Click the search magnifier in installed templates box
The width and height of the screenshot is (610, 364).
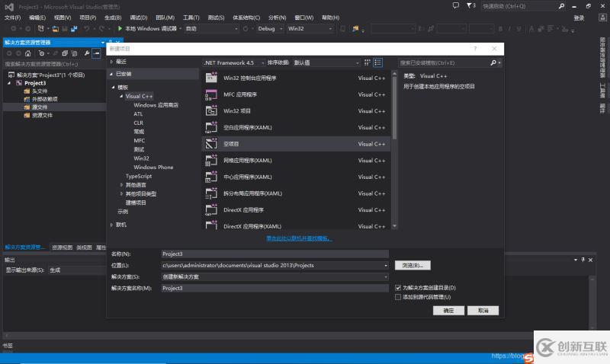click(x=493, y=62)
